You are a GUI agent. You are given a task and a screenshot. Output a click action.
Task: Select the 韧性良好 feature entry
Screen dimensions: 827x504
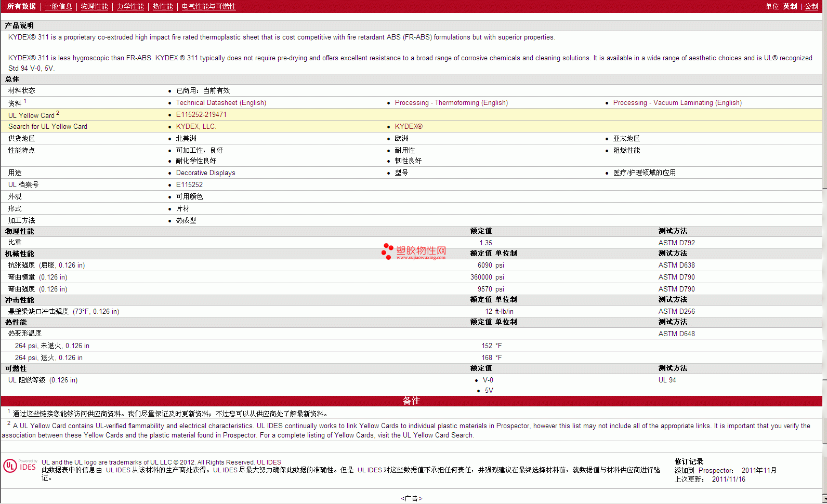408,161
